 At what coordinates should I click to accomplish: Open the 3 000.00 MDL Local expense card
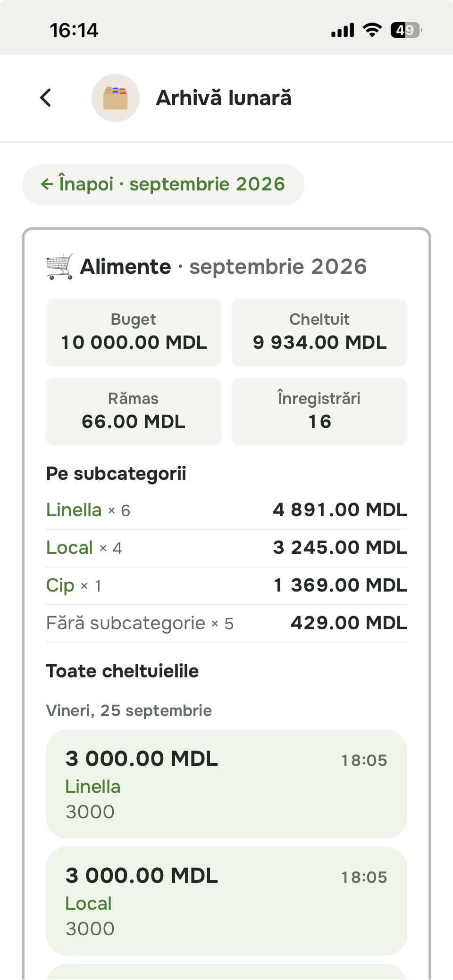point(226,901)
